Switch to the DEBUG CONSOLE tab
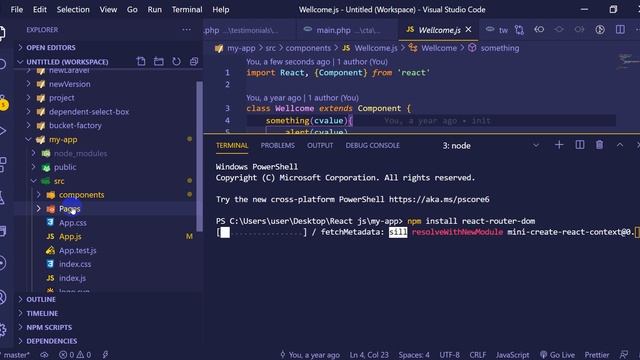Image resolution: width=640 pixels, height=360 pixels. (373, 145)
